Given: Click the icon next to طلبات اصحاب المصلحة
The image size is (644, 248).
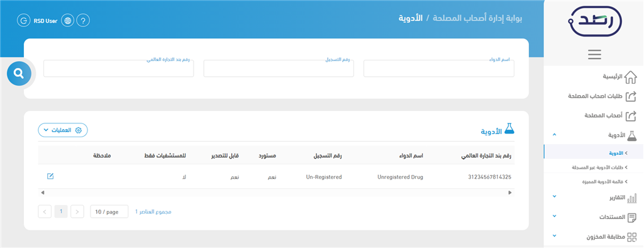Looking at the screenshot, I should [x=630, y=97].
